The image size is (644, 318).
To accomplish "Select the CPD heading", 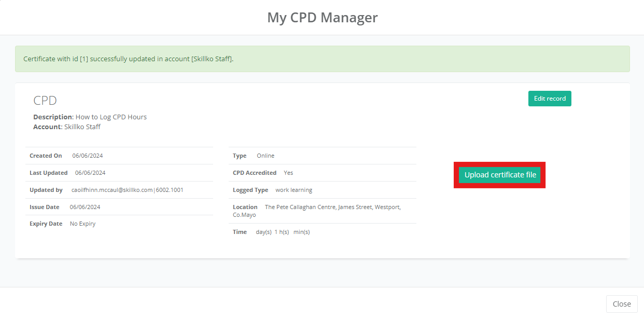I will click(44, 100).
